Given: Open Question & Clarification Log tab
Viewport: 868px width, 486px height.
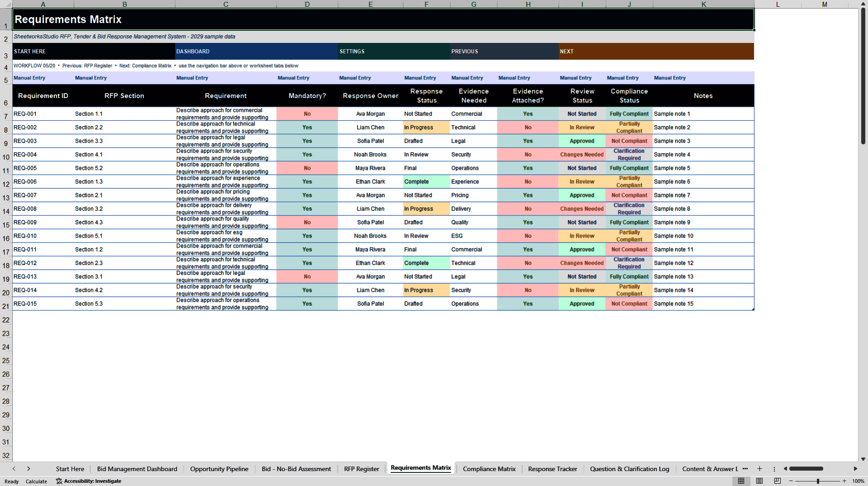Looking at the screenshot, I should pyautogui.click(x=629, y=469).
